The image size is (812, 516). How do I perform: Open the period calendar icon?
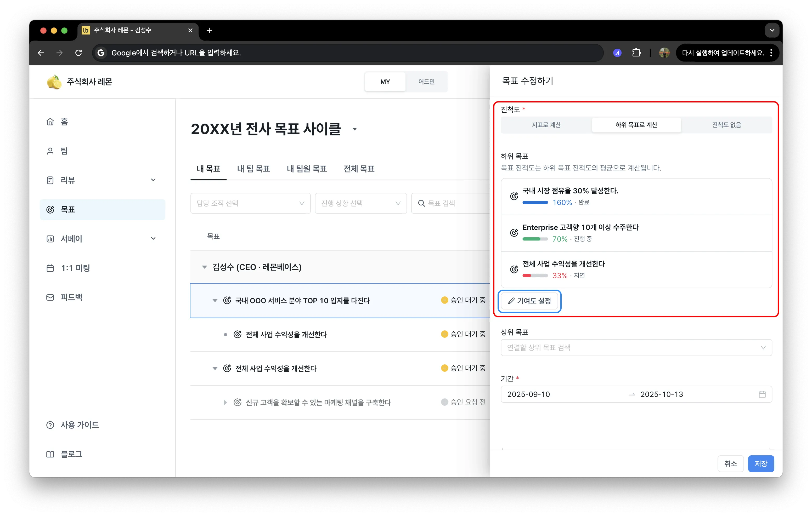(762, 394)
